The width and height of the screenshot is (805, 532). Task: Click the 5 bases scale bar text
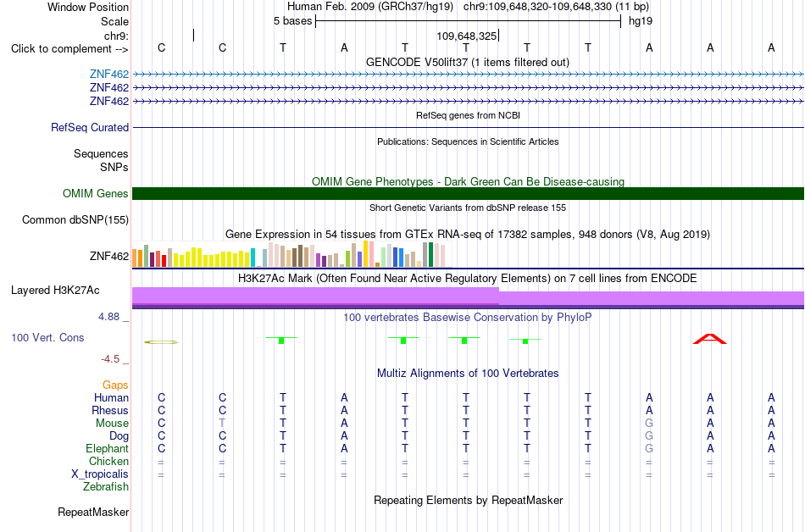click(292, 21)
